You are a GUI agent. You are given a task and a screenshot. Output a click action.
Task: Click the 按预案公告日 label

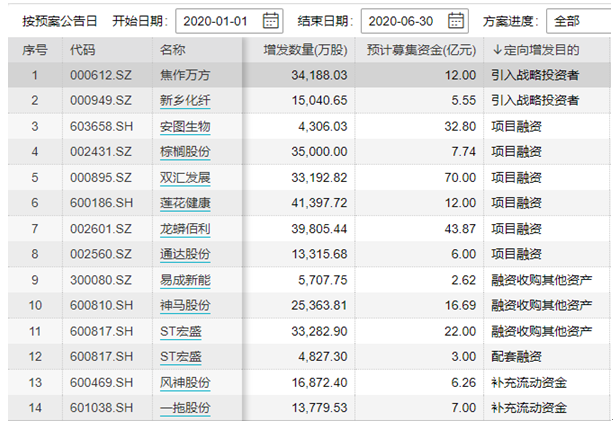[60, 21]
